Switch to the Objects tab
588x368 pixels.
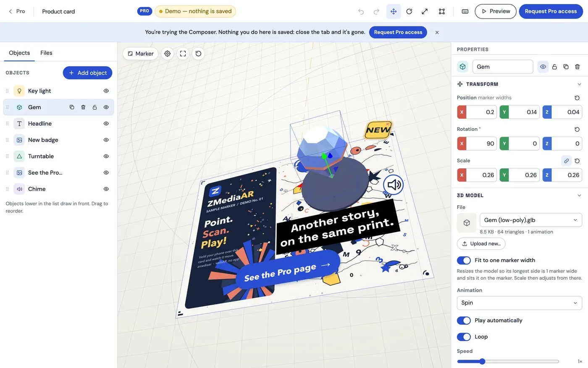tap(19, 53)
